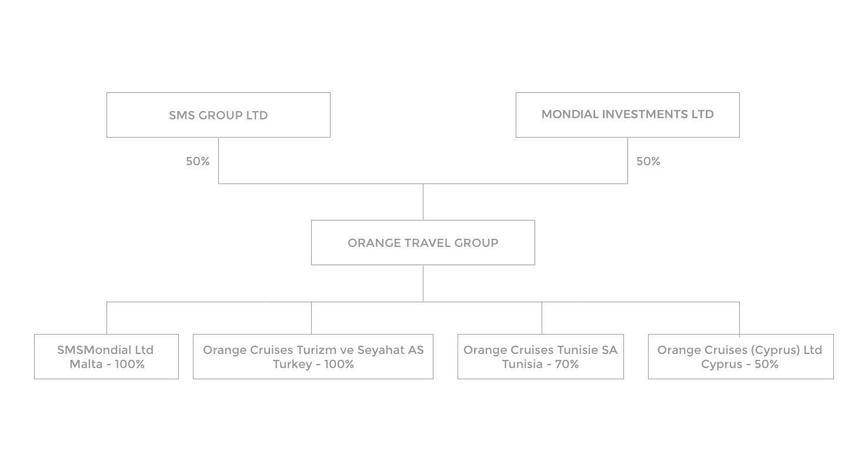Image resolution: width=868 pixels, height=471 pixels.
Task: Click the Turkey - 100% text
Action: [x=313, y=364]
